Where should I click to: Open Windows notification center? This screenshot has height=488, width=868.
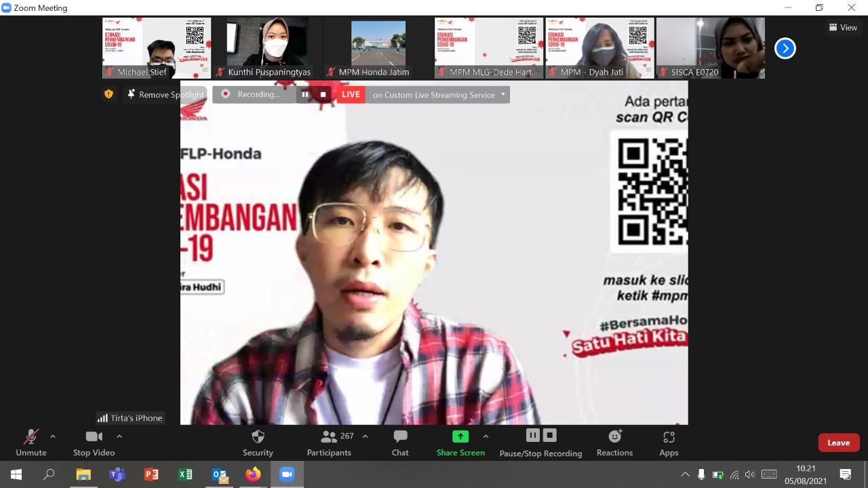click(x=846, y=474)
